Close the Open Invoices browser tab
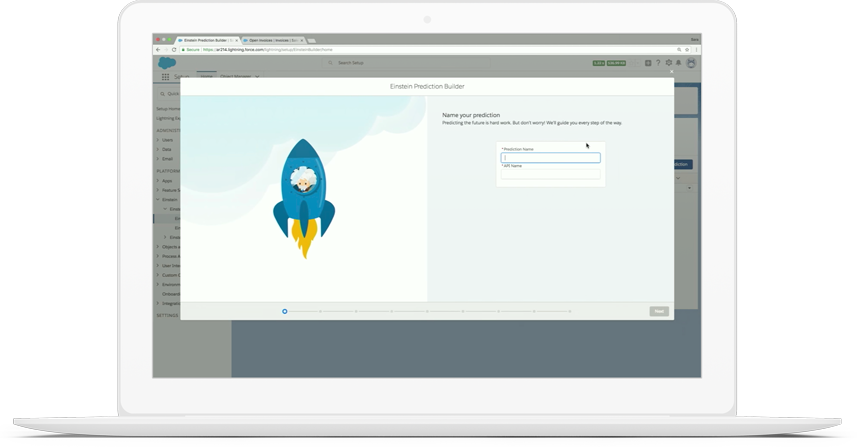Screen dimensions: 857x447 301,40
